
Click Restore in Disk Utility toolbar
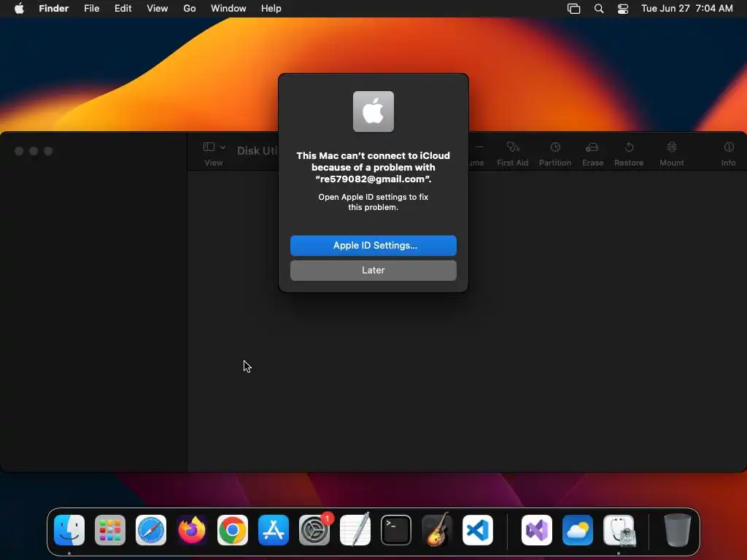point(629,154)
